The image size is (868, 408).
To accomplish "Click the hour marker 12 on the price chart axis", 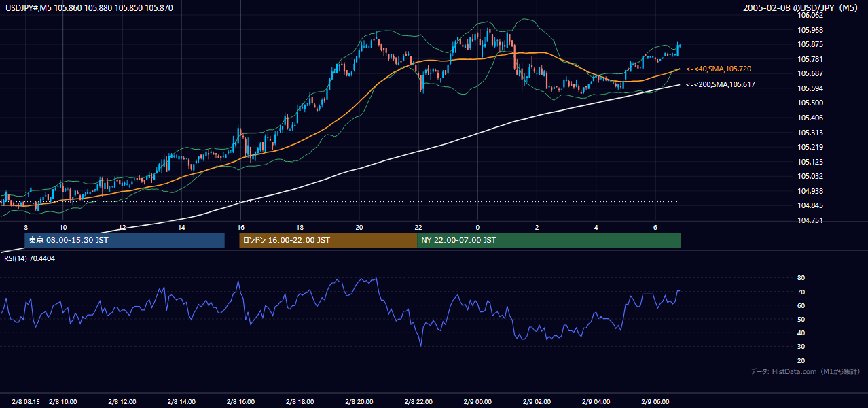I will [x=122, y=227].
